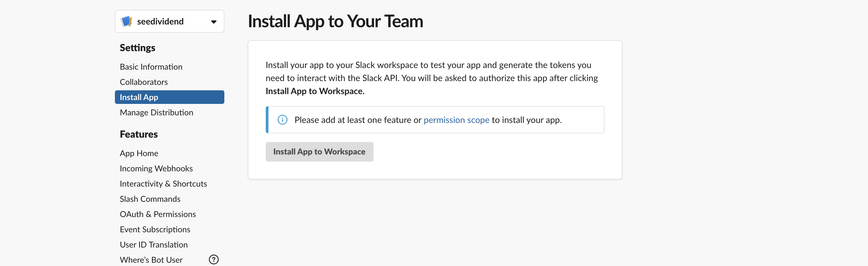The width and height of the screenshot is (868, 266).
Task: Go to Event Subscriptions
Action: tap(155, 229)
